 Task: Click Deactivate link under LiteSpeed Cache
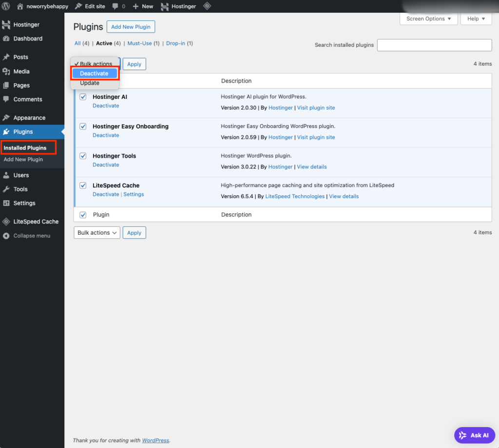[106, 194]
